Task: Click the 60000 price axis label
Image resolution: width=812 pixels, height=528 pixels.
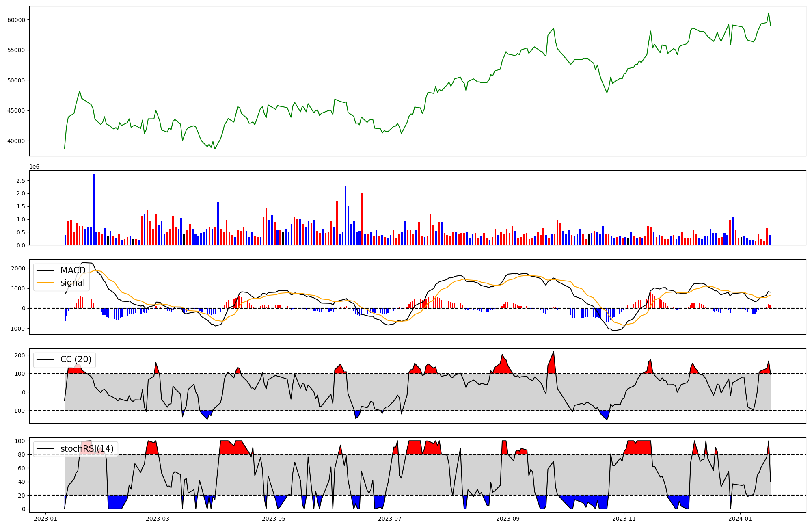Action: pyautogui.click(x=16, y=20)
